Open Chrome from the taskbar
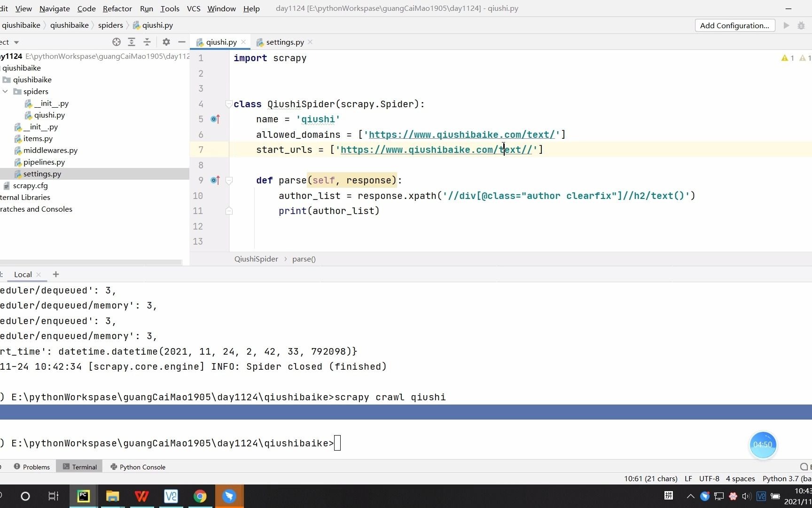Image resolution: width=812 pixels, height=508 pixels. click(200, 496)
